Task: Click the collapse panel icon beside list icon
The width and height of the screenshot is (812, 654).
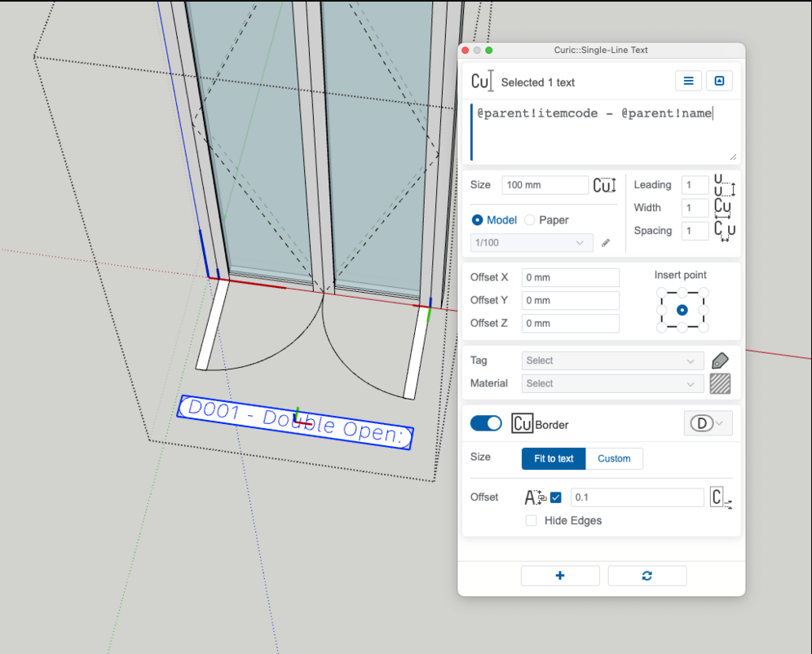Action: 719,81
